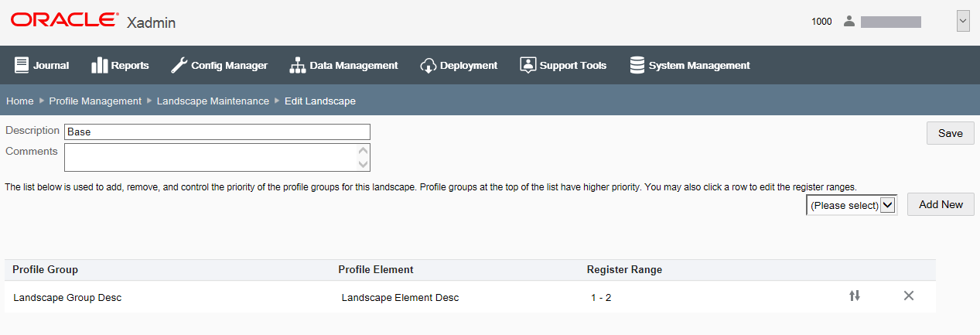Screen dimensions: 980x335
Task: Focus the Description field containing Base
Action: pyautogui.click(x=217, y=132)
